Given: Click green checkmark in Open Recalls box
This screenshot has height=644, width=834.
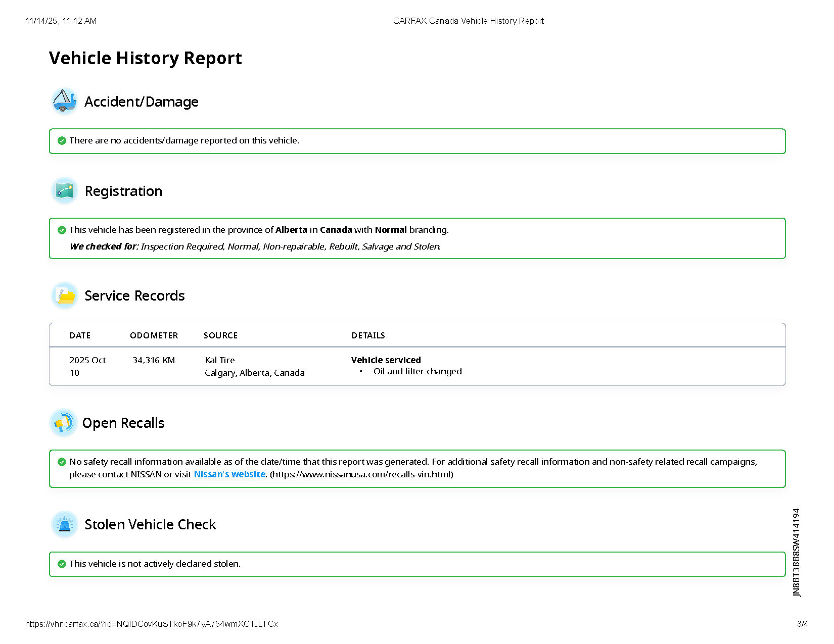Looking at the screenshot, I should pos(62,462).
